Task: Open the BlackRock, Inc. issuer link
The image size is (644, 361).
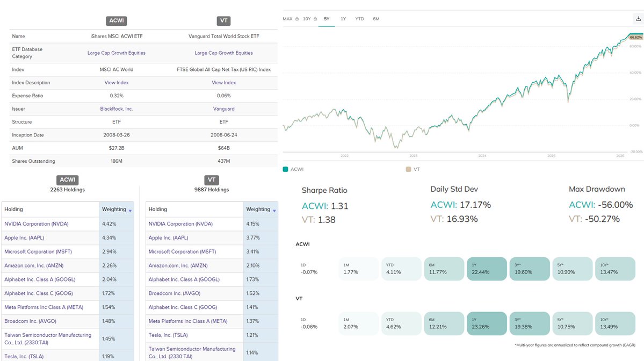Action: click(116, 109)
